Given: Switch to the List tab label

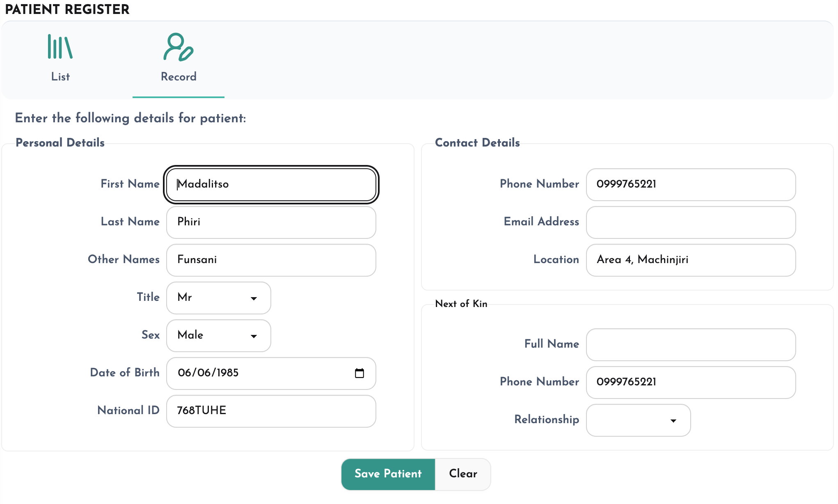Looking at the screenshot, I should 60,77.
